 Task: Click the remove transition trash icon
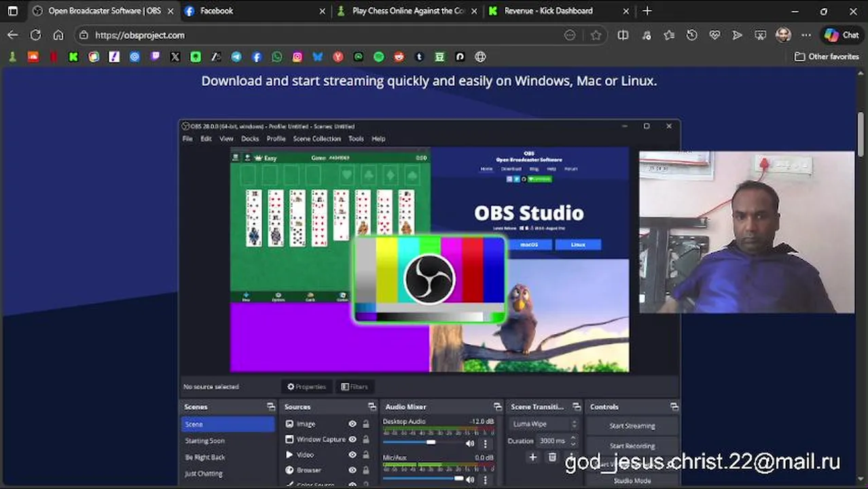[x=552, y=458]
